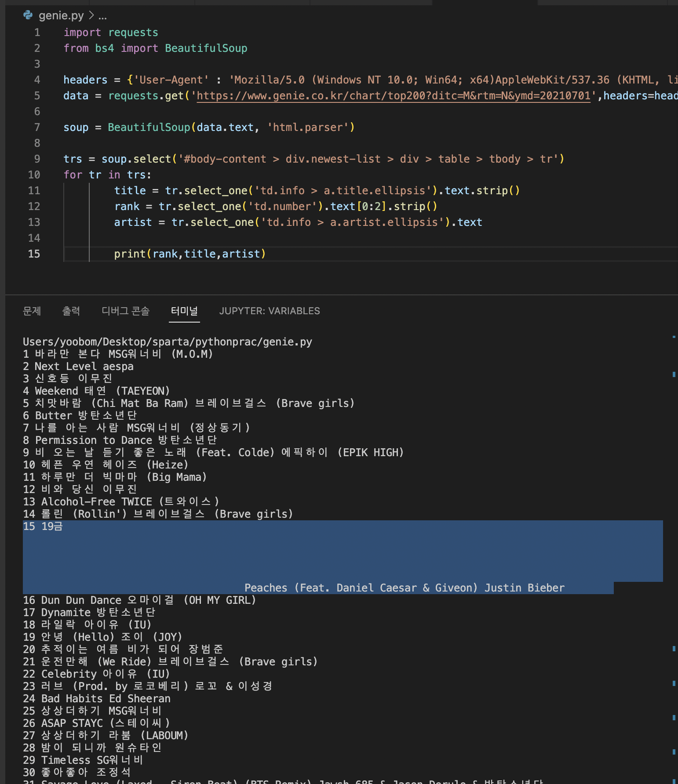
Task: Click terminal row '13 Alcohol-Free TWICE (트와이스)'
Action: coord(121,502)
